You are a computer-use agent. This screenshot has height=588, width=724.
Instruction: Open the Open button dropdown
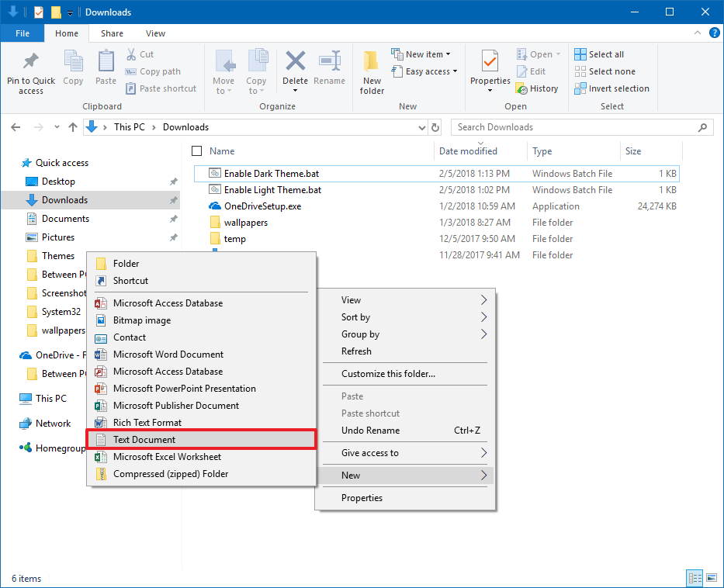coord(558,54)
